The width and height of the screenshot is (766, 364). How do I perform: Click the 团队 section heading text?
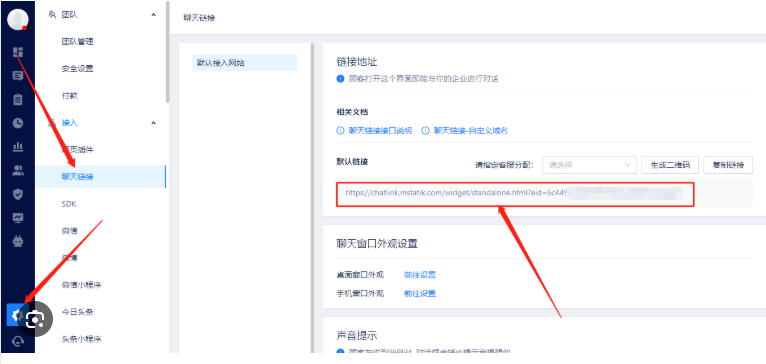click(x=69, y=15)
